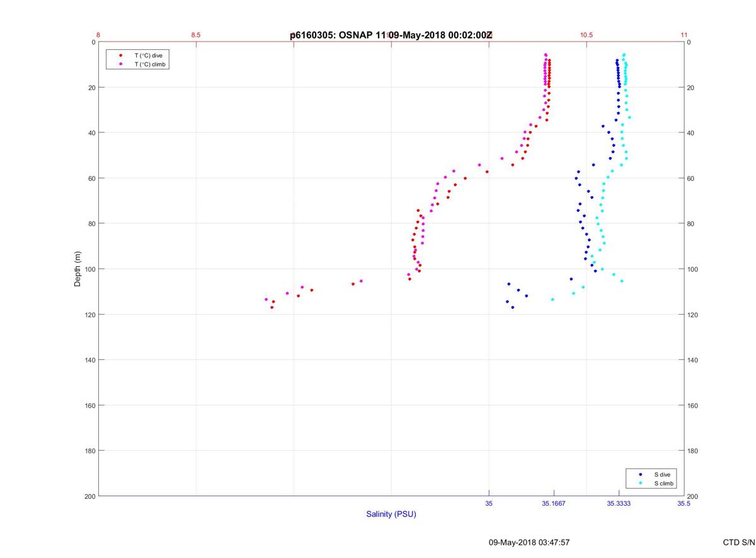Click left depth axis tick "60"
Screen dimensions: 756x558
tap(91, 178)
